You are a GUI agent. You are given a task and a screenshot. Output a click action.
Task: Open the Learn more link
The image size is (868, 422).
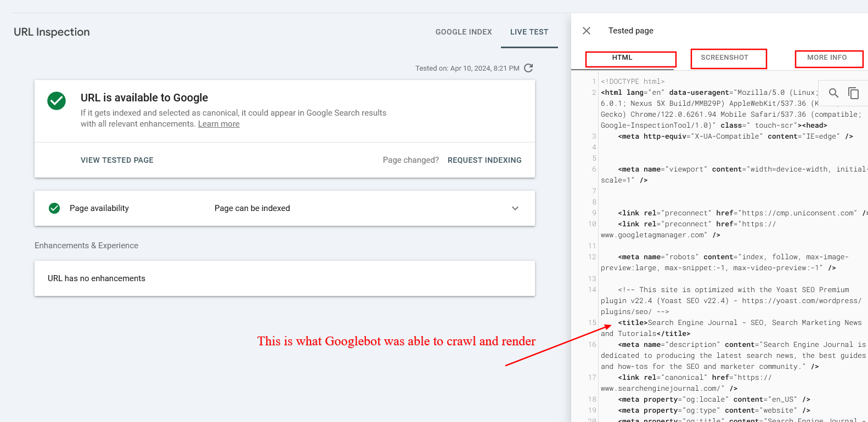(x=219, y=124)
